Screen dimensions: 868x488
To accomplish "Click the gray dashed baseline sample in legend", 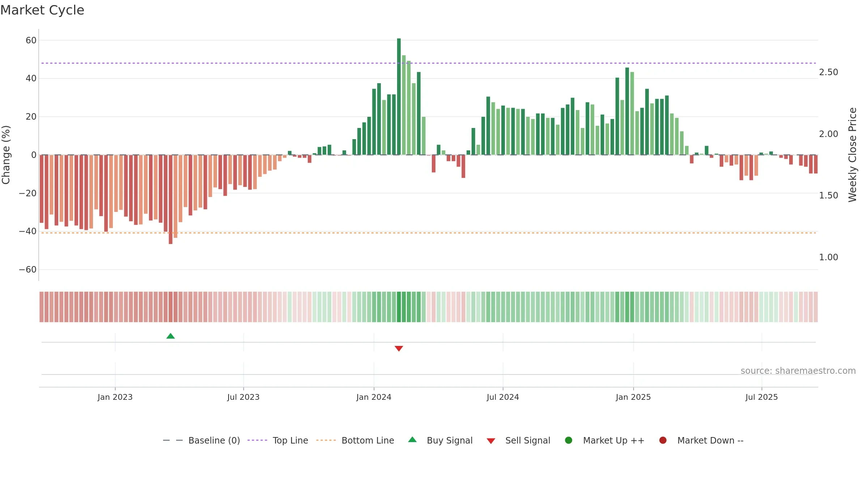I will pyautogui.click(x=173, y=440).
